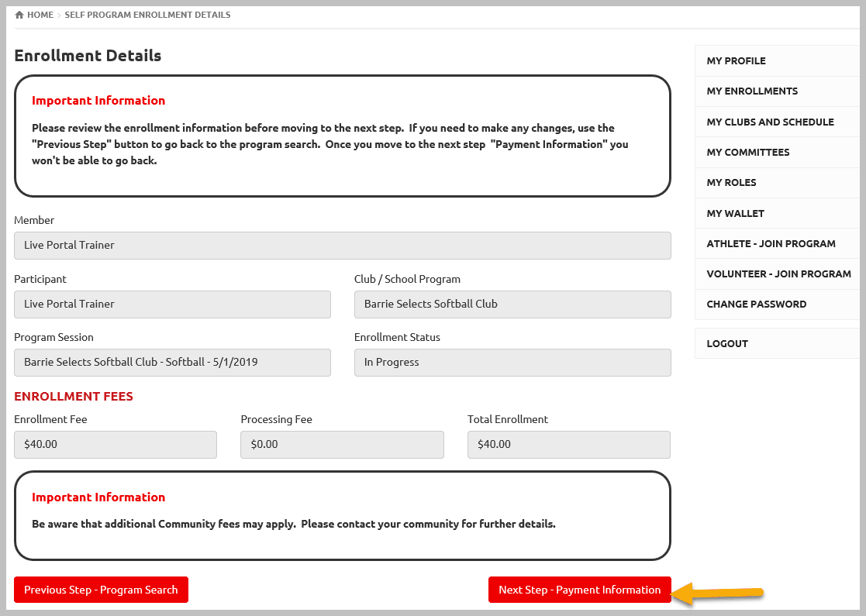
Task: Select Athlete - Join Program option
Action: 771,243
